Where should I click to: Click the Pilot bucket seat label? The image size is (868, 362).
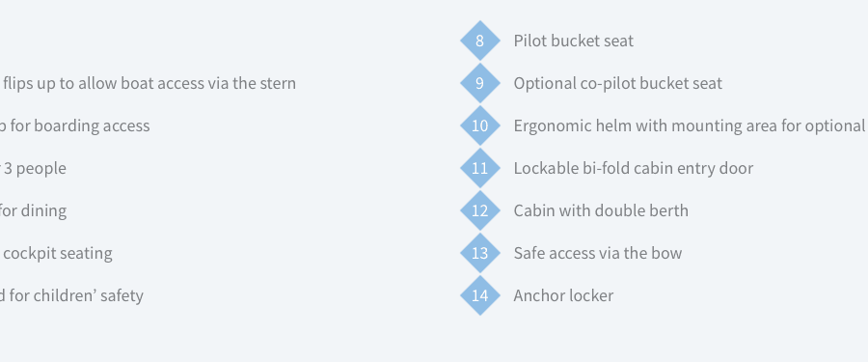(574, 41)
